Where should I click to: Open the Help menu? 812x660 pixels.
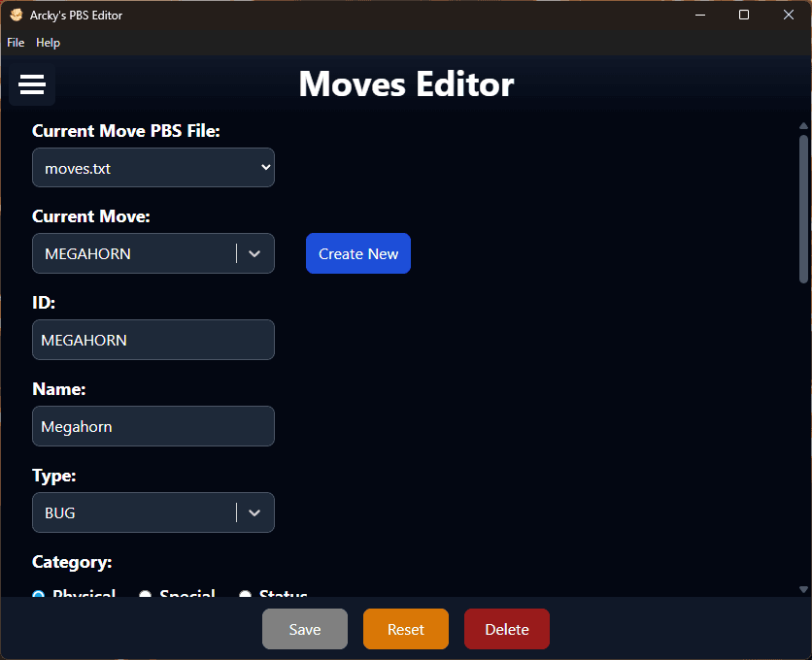tap(48, 43)
